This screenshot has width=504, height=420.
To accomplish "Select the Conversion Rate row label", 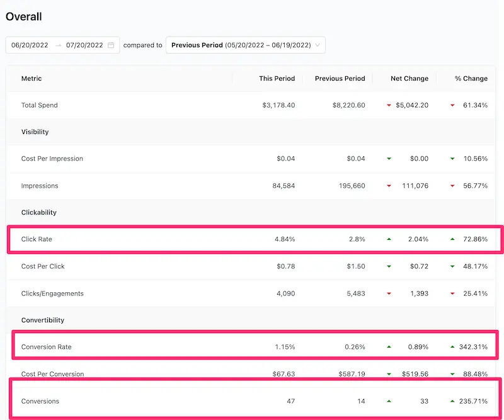I will click(46, 347).
